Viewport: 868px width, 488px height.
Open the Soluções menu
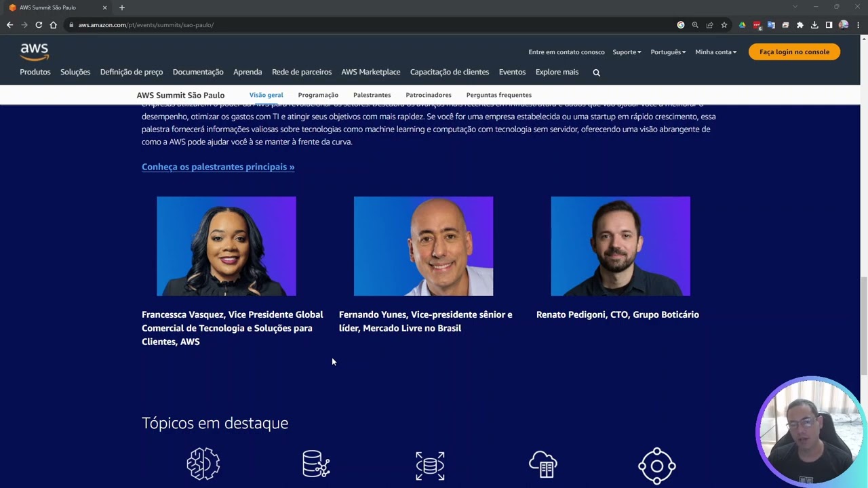tap(75, 72)
